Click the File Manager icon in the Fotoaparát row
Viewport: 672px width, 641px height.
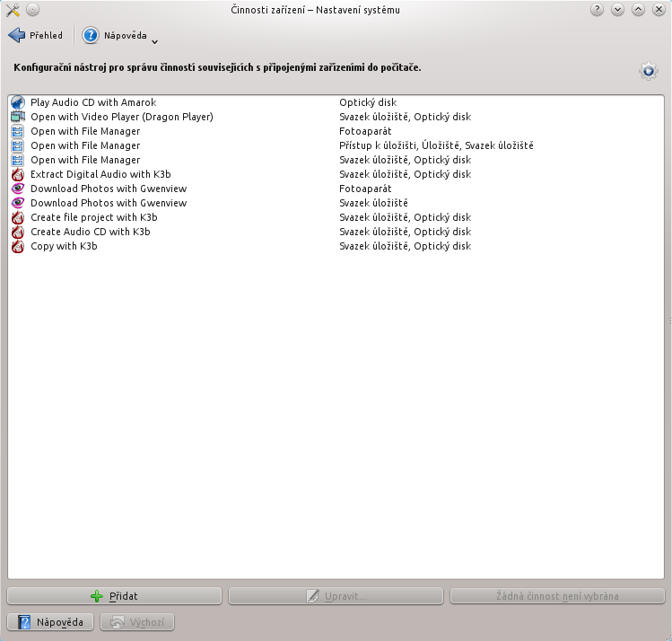(18, 131)
